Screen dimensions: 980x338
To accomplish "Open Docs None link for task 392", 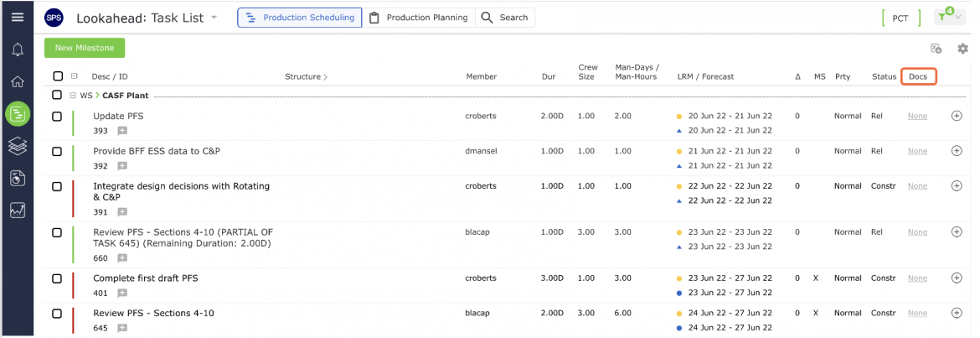I will pos(917,152).
